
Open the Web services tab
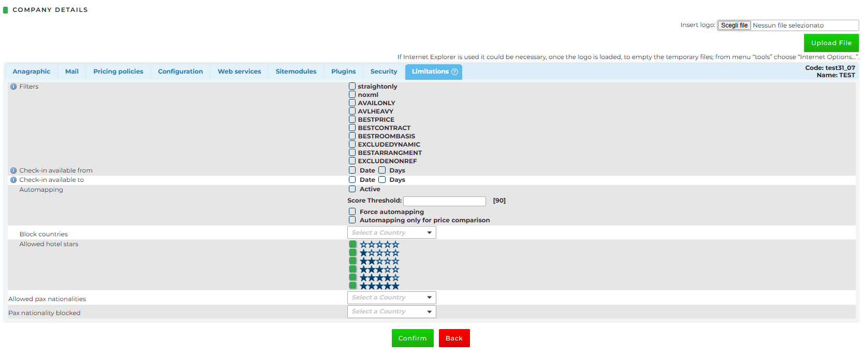239,72
